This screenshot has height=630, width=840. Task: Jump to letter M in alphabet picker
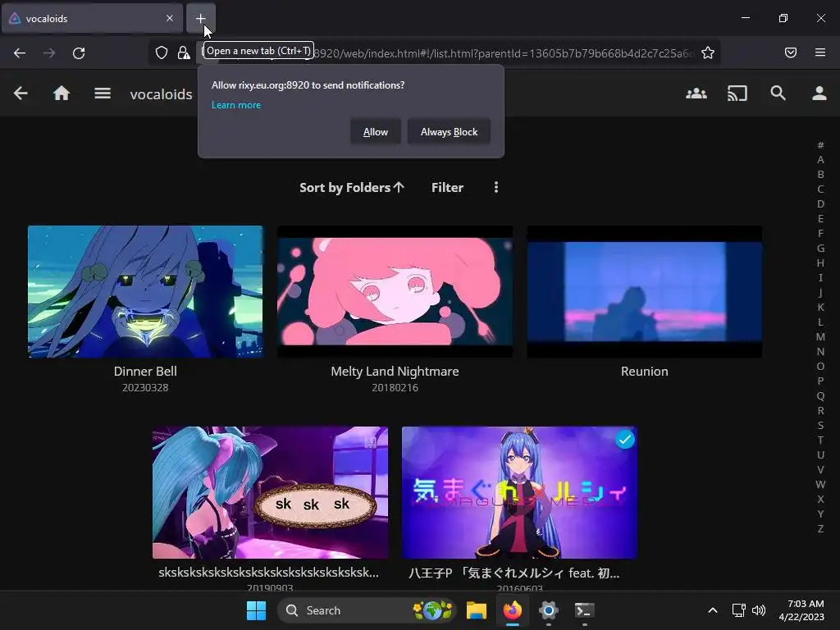pos(820,336)
